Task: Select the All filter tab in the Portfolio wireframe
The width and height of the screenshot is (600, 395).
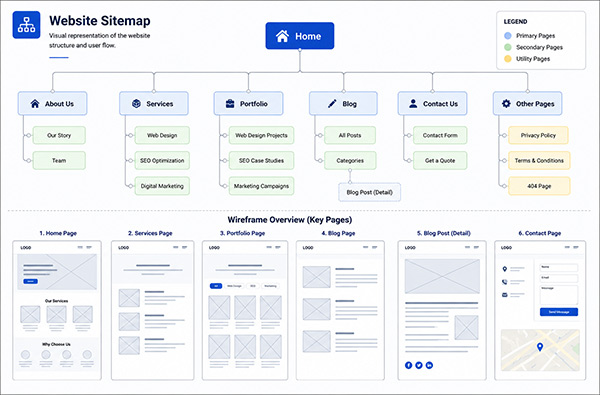Action: 216,286
